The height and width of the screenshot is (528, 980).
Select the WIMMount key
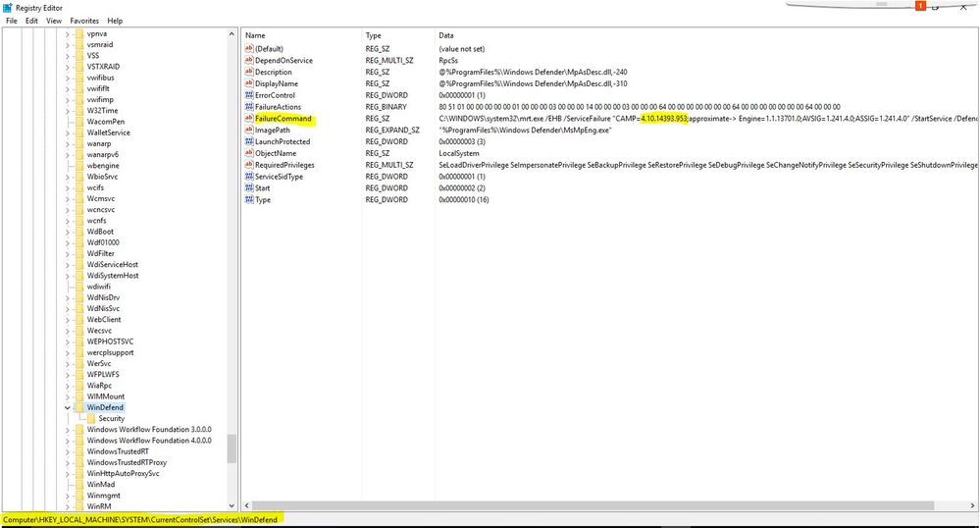pyautogui.click(x=106, y=396)
